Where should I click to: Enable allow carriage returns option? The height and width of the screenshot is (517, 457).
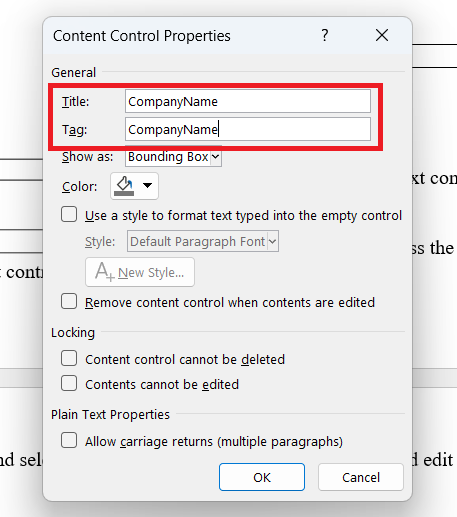(69, 440)
